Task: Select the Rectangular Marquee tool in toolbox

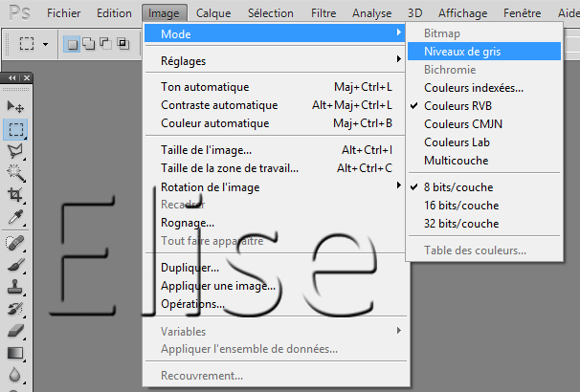Action: coord(15,128)
